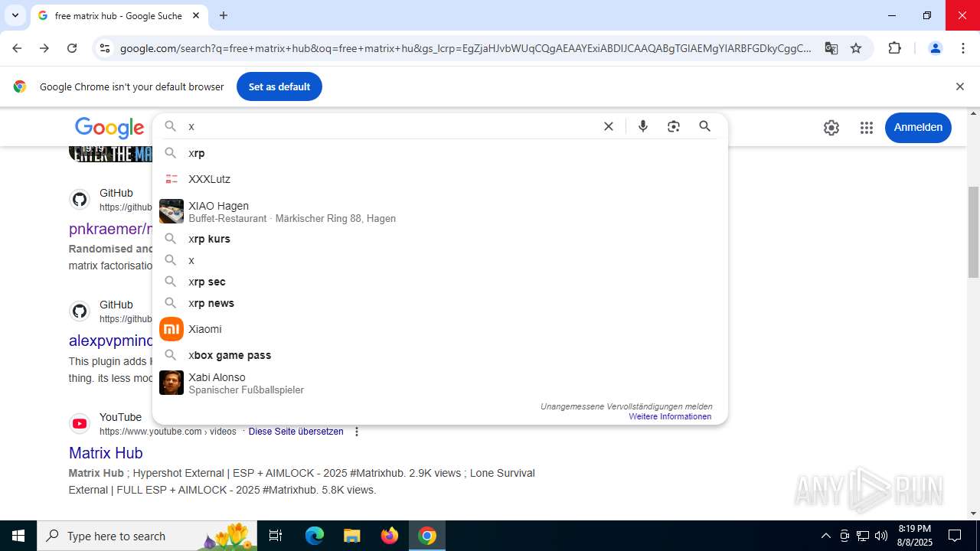The image size is (980, 551).
Task: Click the browser address bar URL
Action: click(x=465, y=48)
